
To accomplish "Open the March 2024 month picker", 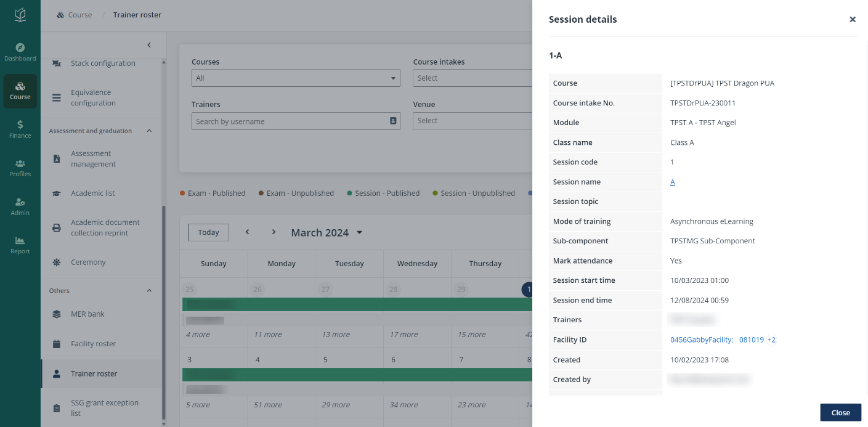I will (327, 232).
